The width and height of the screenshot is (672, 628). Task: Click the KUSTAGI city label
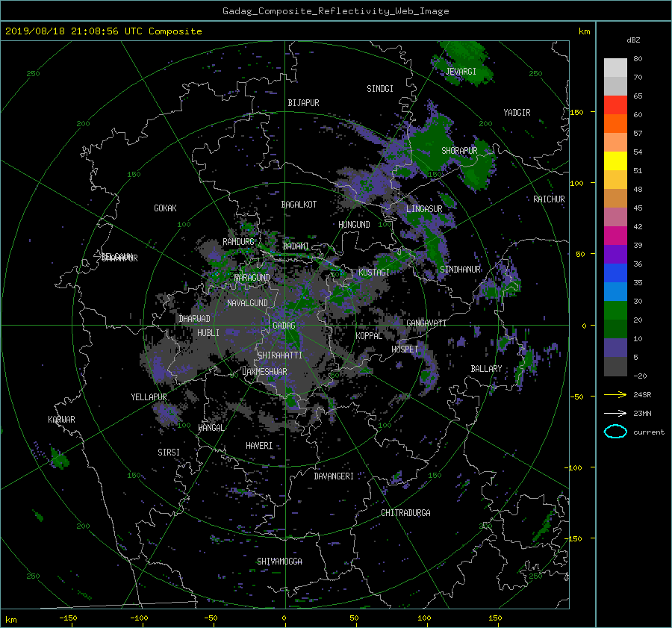click(374, 273)
